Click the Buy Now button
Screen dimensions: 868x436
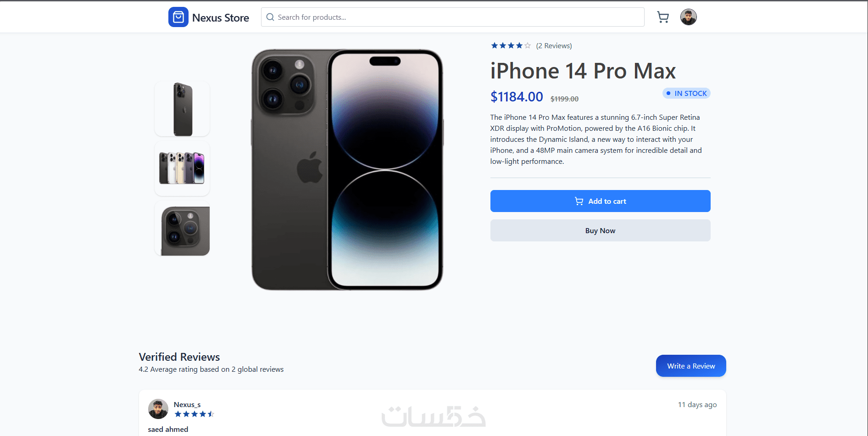coord(600,230)
